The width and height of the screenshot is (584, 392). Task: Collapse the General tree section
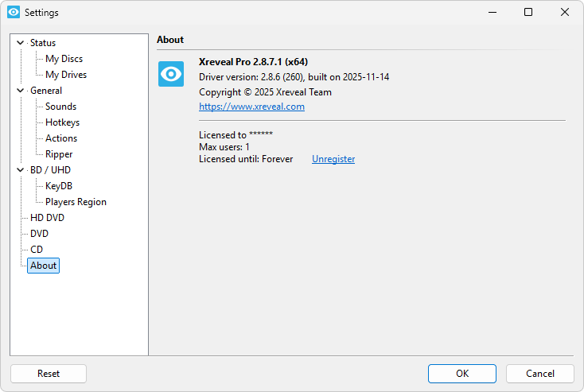[20, 91]
